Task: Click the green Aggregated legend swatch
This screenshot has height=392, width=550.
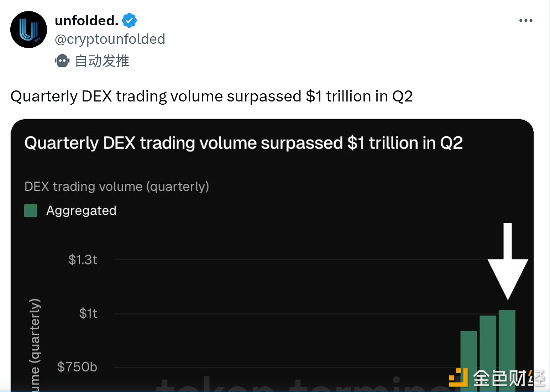Action: click(31, 210)
